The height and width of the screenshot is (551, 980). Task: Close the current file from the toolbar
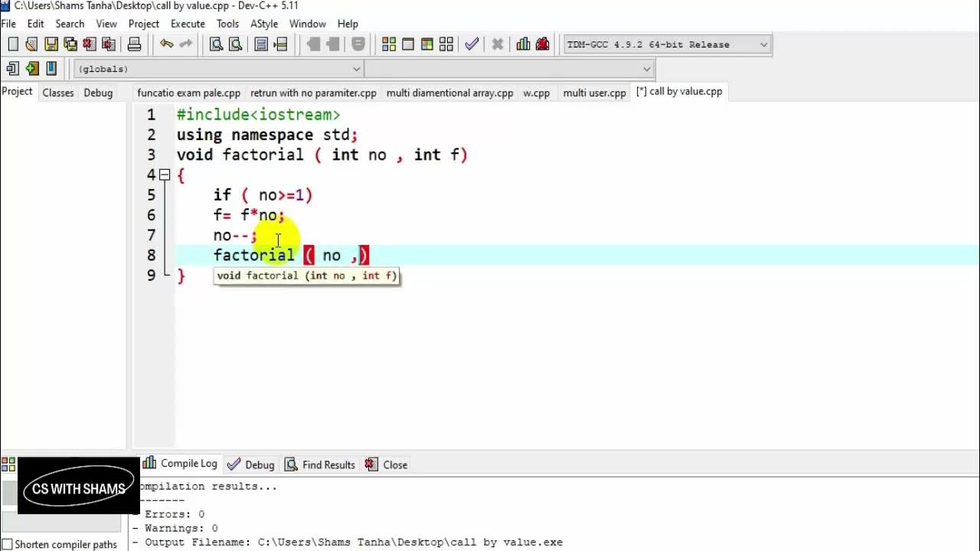(x=89, y=44)
